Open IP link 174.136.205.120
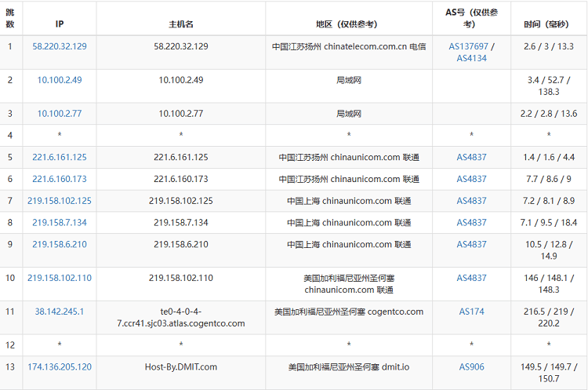 [x=60, y=367]
